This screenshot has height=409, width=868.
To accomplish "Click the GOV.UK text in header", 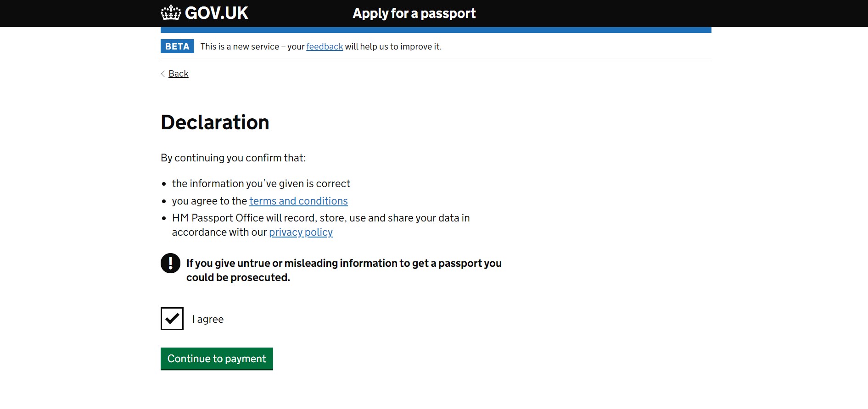I will (x=217, y=13).
